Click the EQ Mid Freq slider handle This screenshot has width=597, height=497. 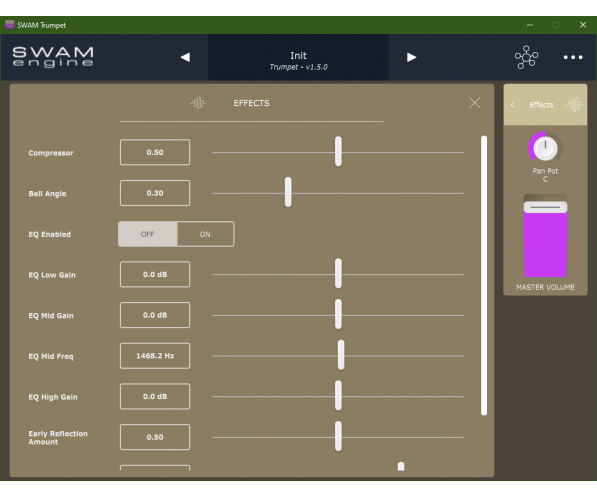[341, 355]
